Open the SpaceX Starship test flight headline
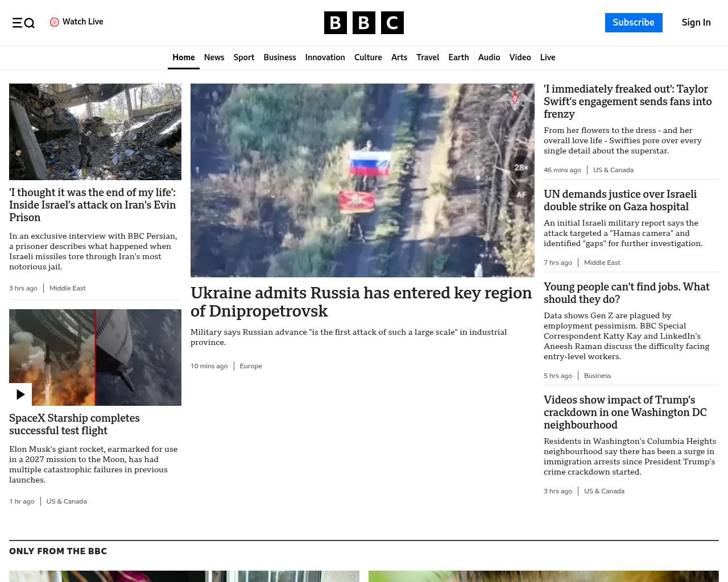This screenshot has height=582, width=728. click(x=75, y=424)
